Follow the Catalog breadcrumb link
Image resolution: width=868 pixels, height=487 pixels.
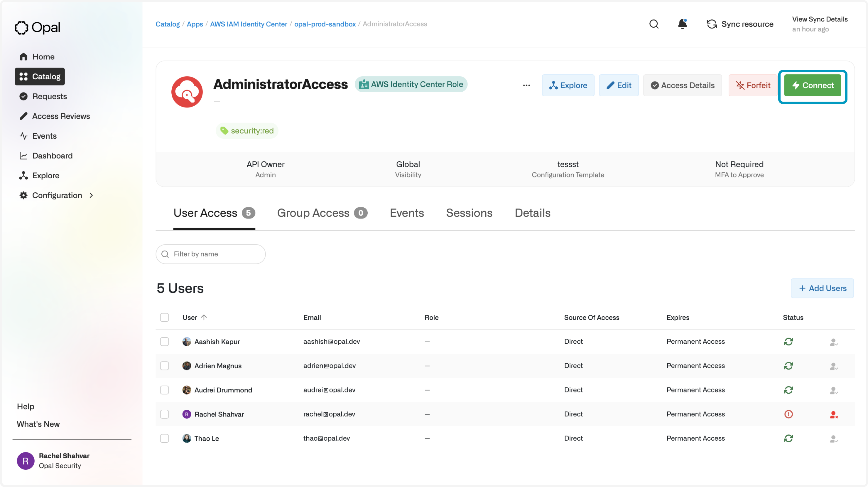coord(168,24)
